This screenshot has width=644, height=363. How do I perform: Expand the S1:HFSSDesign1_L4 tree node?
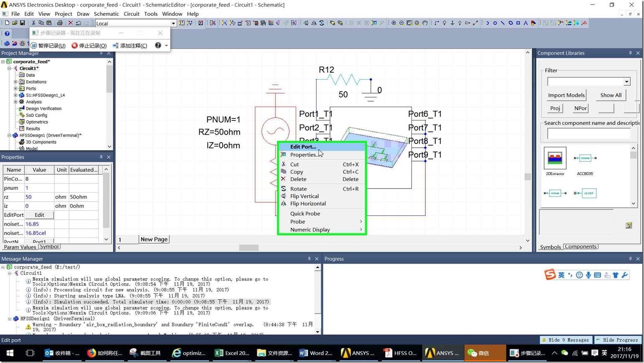coord(15,95)
